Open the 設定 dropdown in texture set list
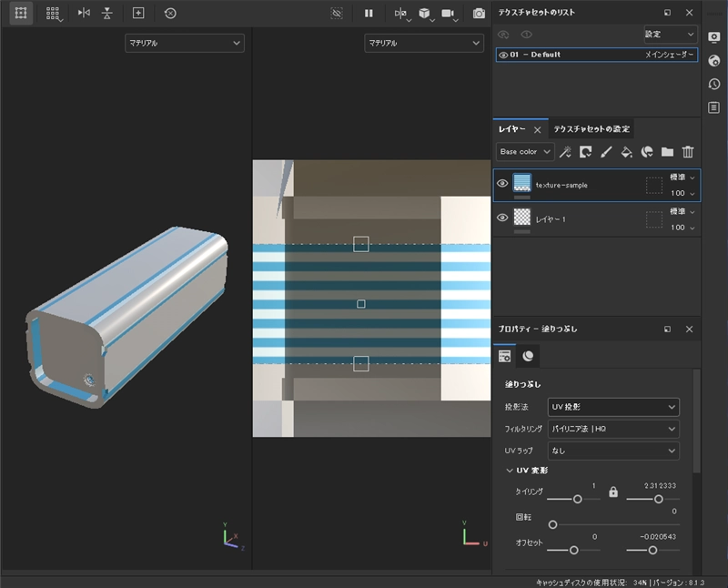This screenshot has width=728, height=588. tap(671, 35)
